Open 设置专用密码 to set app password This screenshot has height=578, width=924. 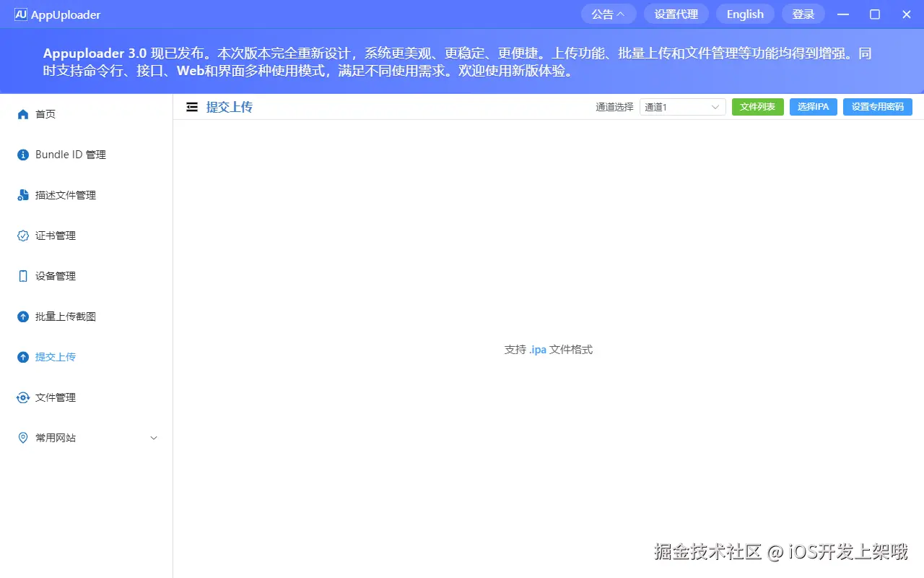point(877,106)
